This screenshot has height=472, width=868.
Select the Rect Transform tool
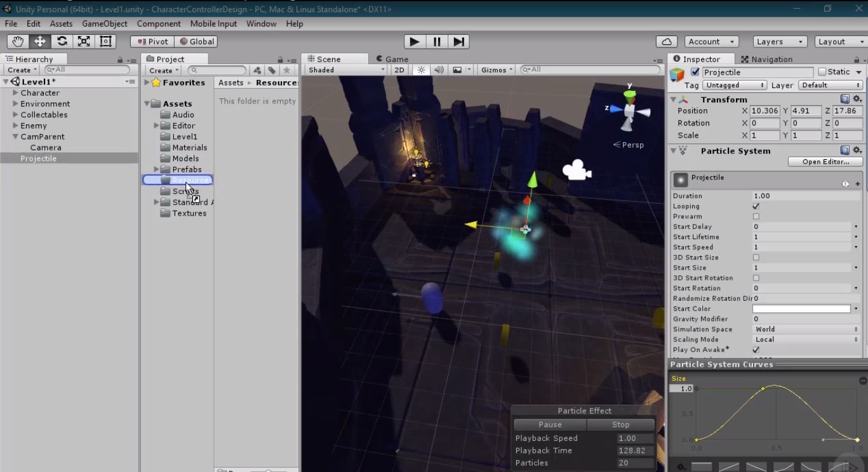[105, 41]
